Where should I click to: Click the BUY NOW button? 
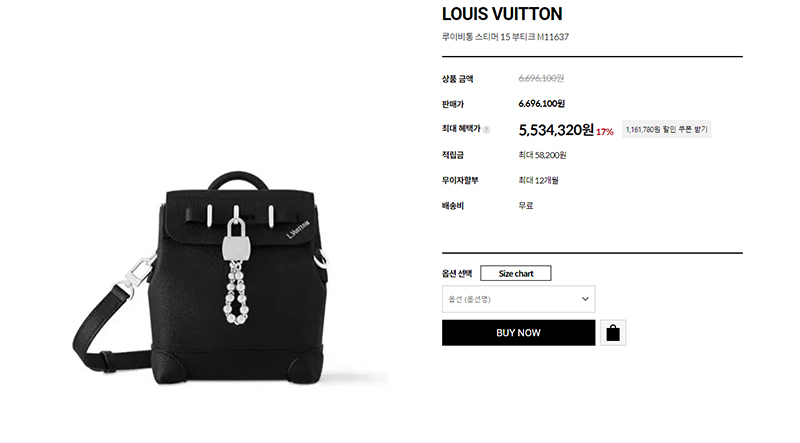coord(518,333)
